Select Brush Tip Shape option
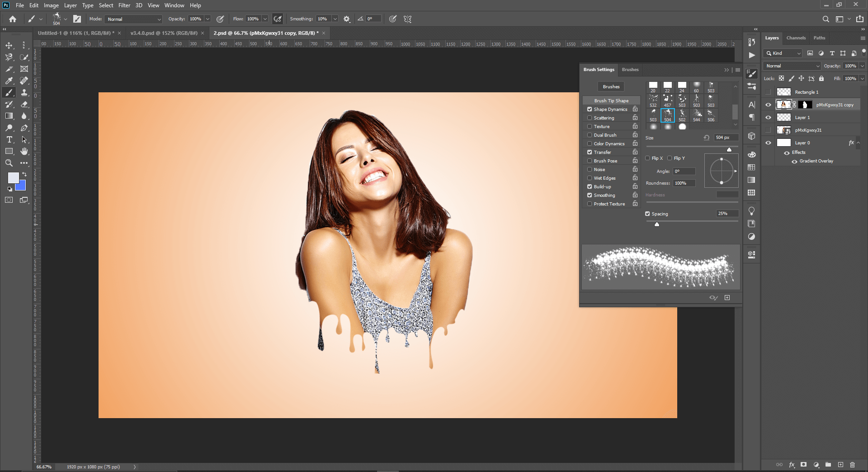 pos(611,101)
